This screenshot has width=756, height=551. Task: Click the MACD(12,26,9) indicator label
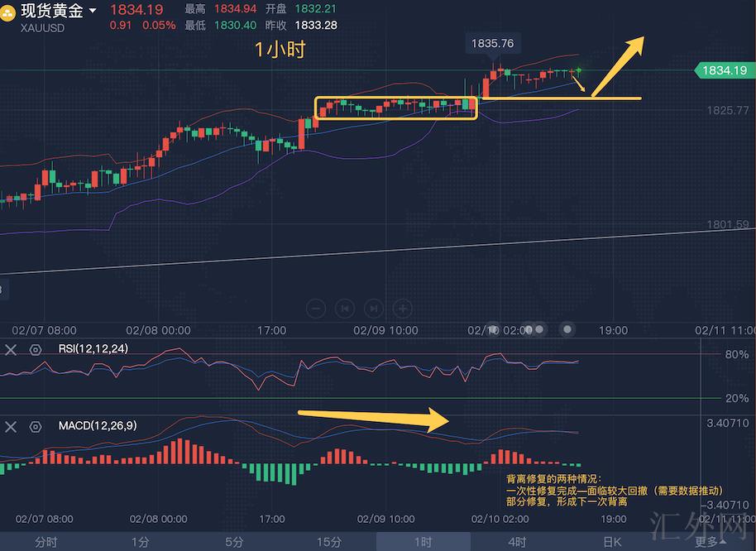click(x=98, y=426)
